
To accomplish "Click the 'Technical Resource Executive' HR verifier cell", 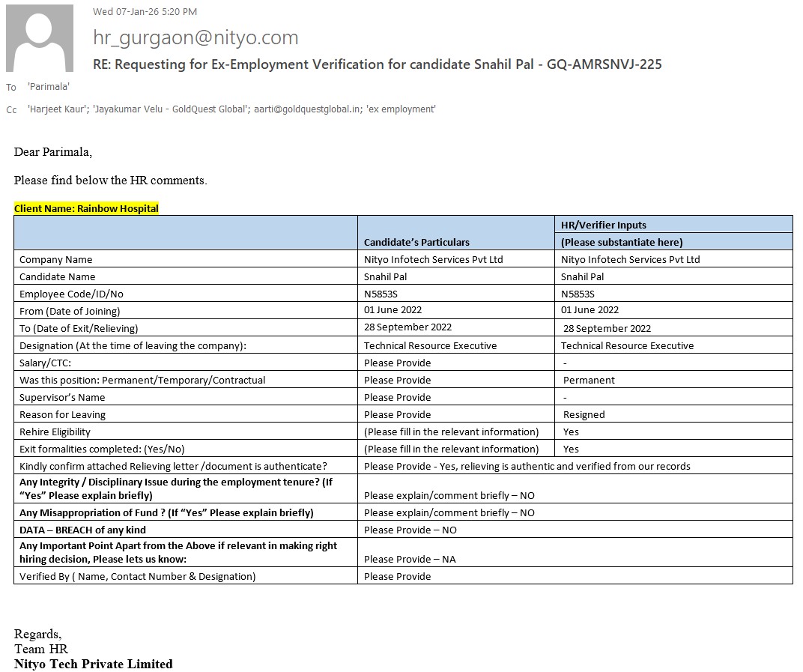I will [627, 345].
